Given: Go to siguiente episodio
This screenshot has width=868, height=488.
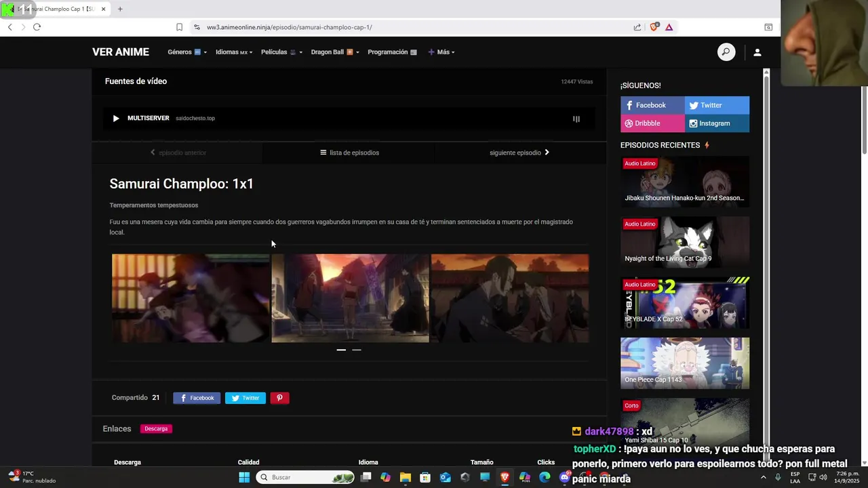Looking at the screenshot, I should pyautogui.click(x=519, y=152).
